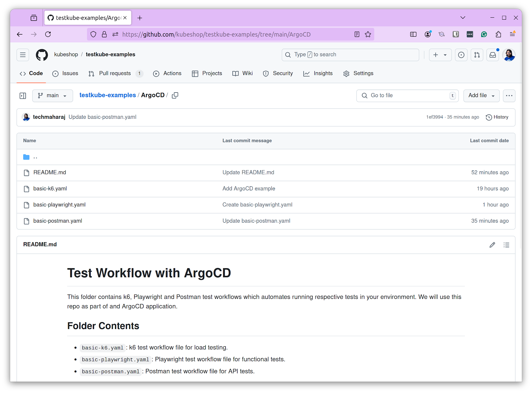Viewport: 532px width, 393px height.
Task: Show site tracking protection shield info
Action: 93,34
